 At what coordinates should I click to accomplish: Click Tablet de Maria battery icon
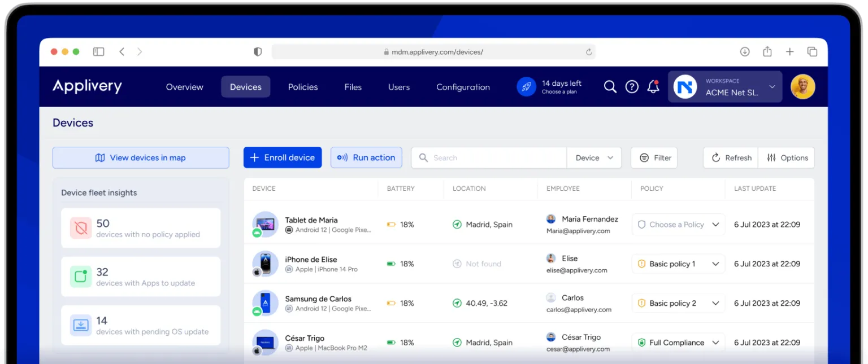[391, 225]
